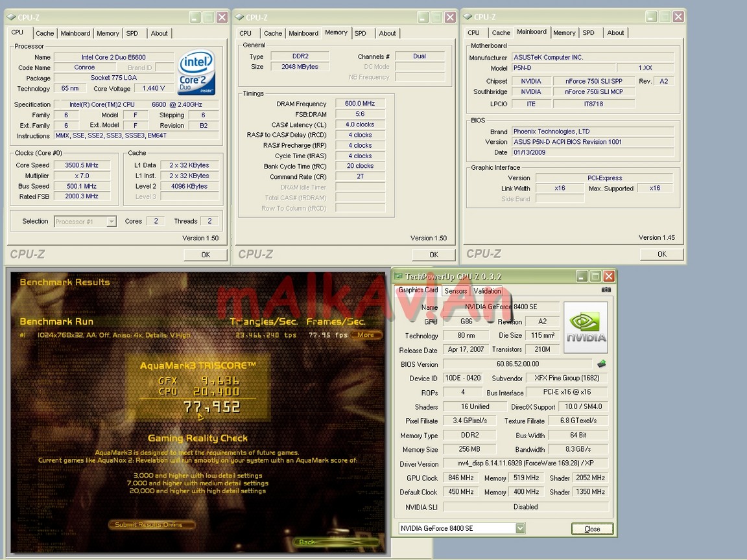
Task: Switch to Validation tab in GPU-Z
Action: pyautogui.click(x=487, y=291)
